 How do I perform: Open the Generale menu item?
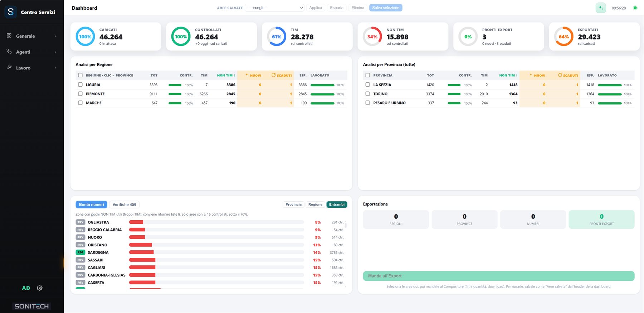coord(31,36)
